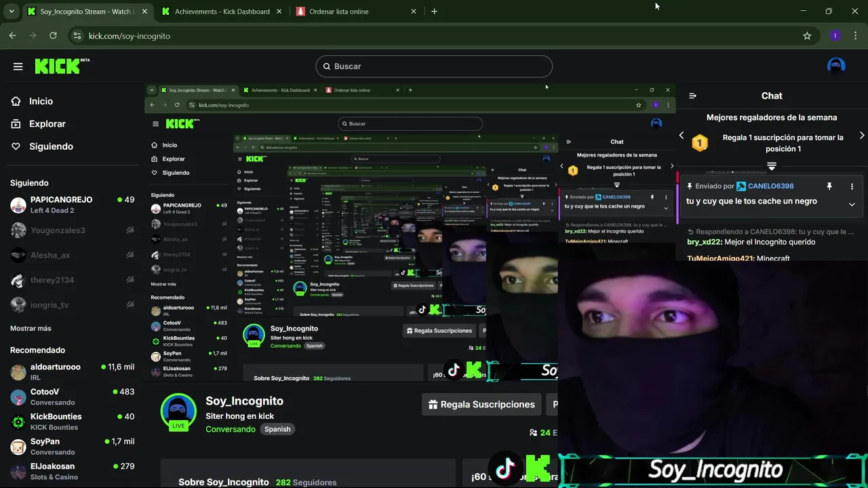Click username CANELO6398 in pinned message

770,186
